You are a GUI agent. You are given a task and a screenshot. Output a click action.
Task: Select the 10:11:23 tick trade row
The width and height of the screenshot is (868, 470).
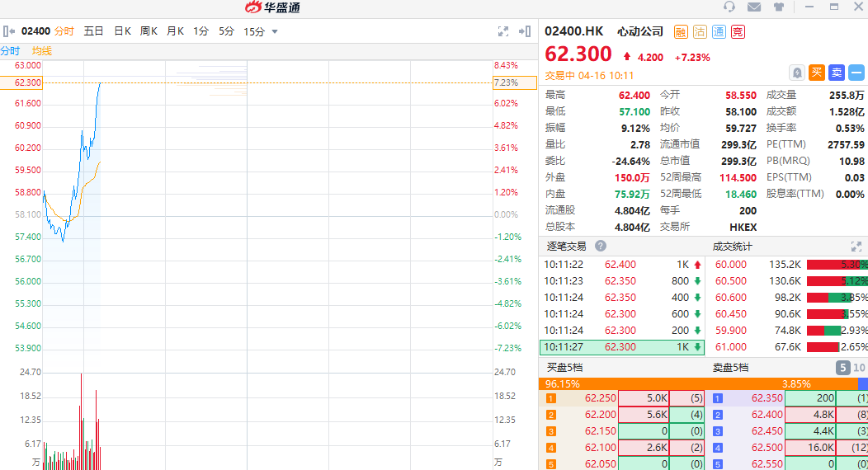coord(621,281)
